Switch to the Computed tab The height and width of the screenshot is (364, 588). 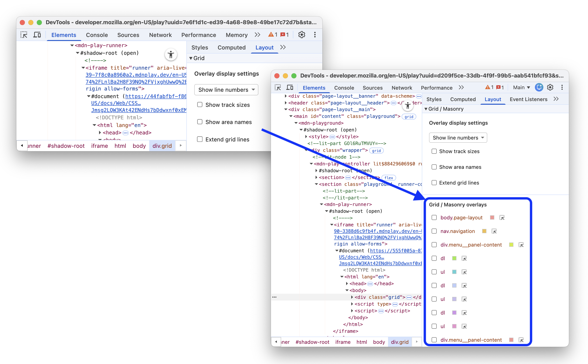pos(463,99)
